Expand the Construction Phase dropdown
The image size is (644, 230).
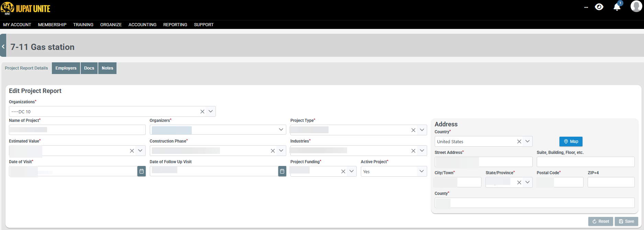[x=281, y=150]
